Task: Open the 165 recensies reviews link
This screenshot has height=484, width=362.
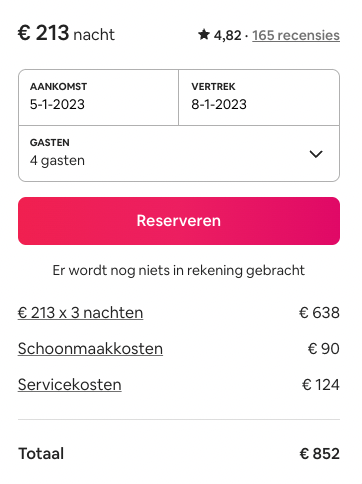Action: pyautogui.click(x=296, y=35)
